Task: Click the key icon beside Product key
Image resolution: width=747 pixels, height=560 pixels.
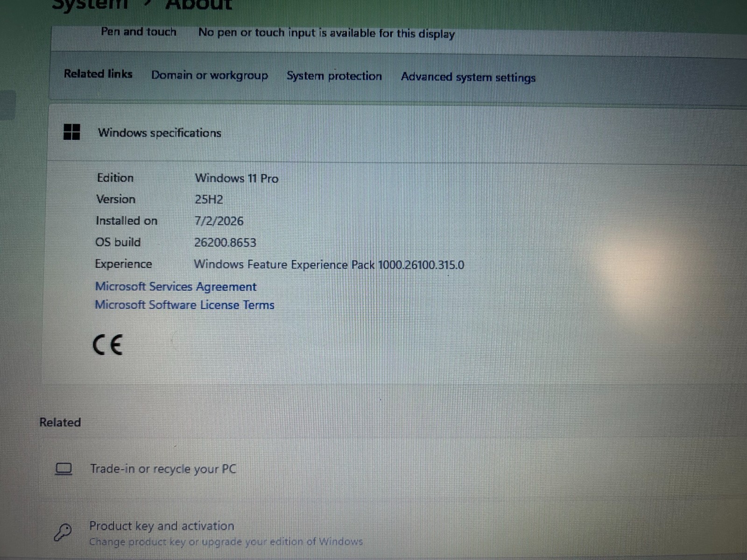Action: (63, 532)
